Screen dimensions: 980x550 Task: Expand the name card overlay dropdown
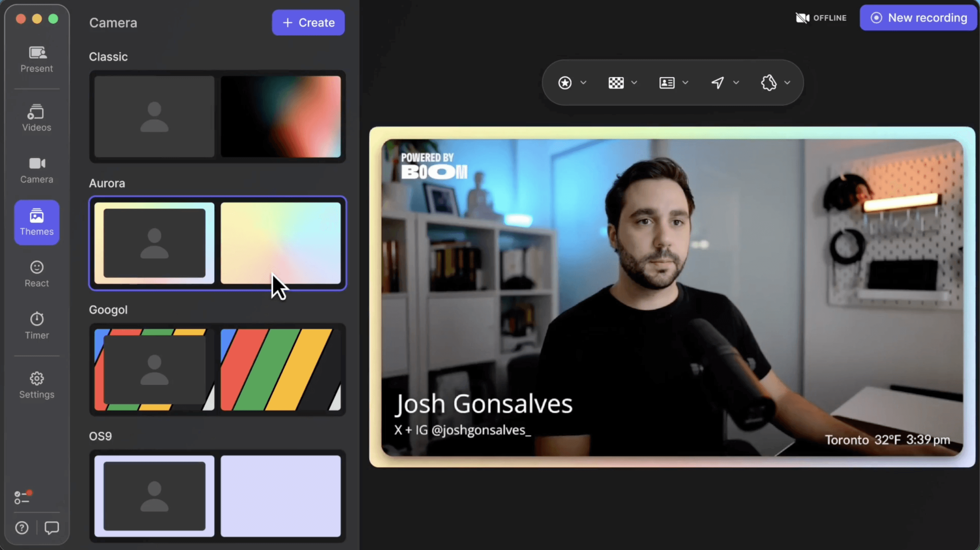pyautogui.click(x=685, y=82)
